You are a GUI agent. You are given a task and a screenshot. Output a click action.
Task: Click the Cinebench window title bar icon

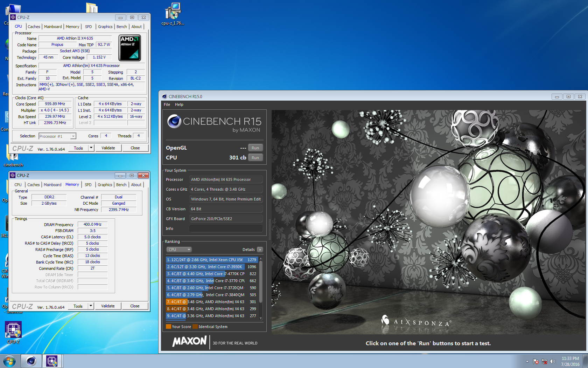pyautogui.click(x=164, y=96)
